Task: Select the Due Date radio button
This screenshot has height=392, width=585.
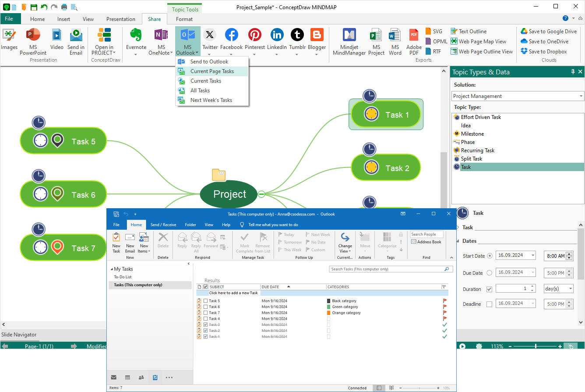Action: pos(489,273)
